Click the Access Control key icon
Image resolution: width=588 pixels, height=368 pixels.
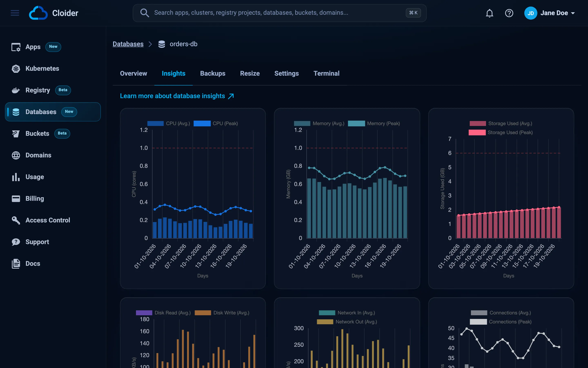click(x=16, y=220)
